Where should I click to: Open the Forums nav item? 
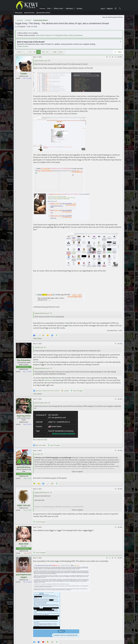click(x=42, y=8)
